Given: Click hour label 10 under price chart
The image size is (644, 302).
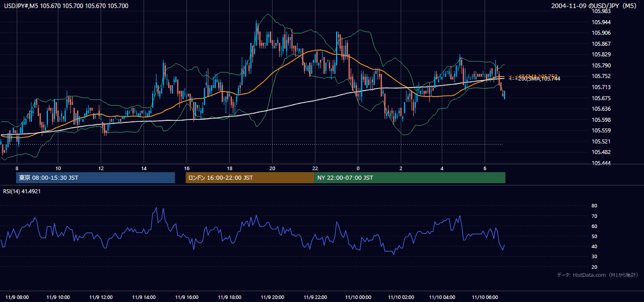Looking at the screenshot, I should tap(58, 168).
